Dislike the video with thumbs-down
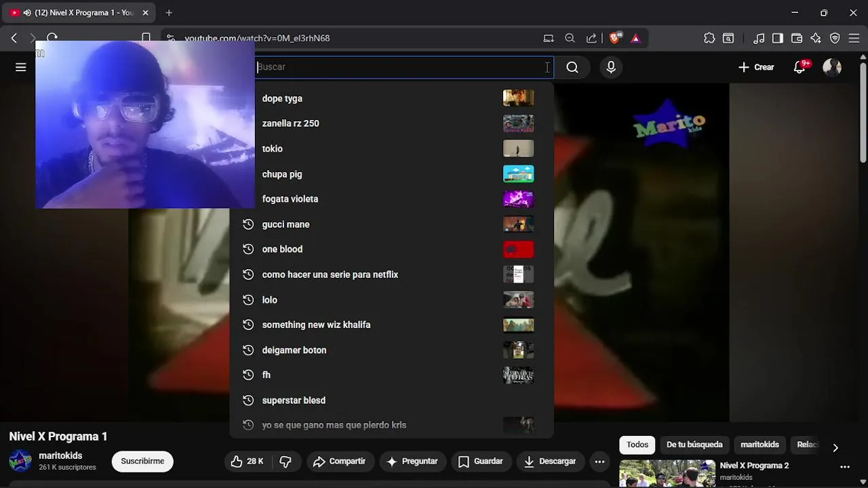The height and width of the screenshot is (488, 868). coord(285,462)
